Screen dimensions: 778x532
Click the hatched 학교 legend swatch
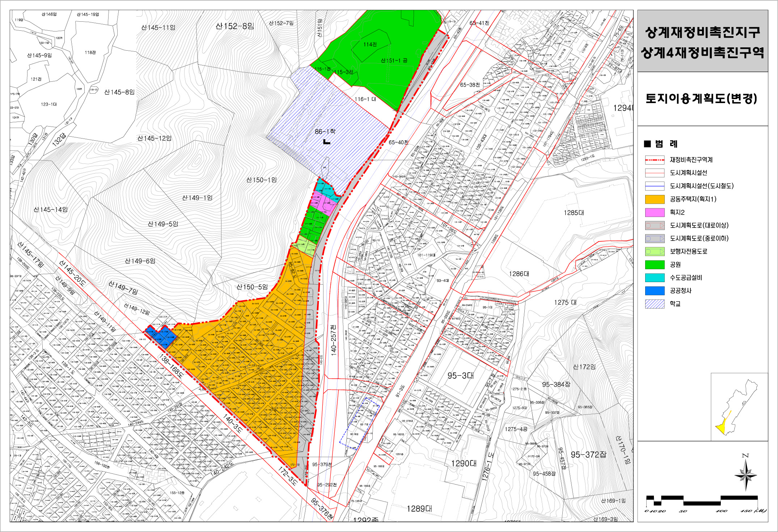(x=655, y=304)
